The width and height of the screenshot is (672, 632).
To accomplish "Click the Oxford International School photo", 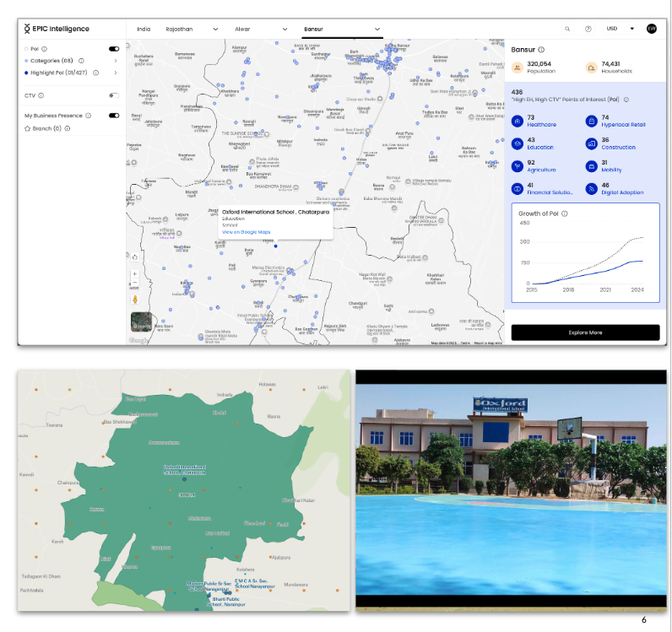I will pos(511,490).
